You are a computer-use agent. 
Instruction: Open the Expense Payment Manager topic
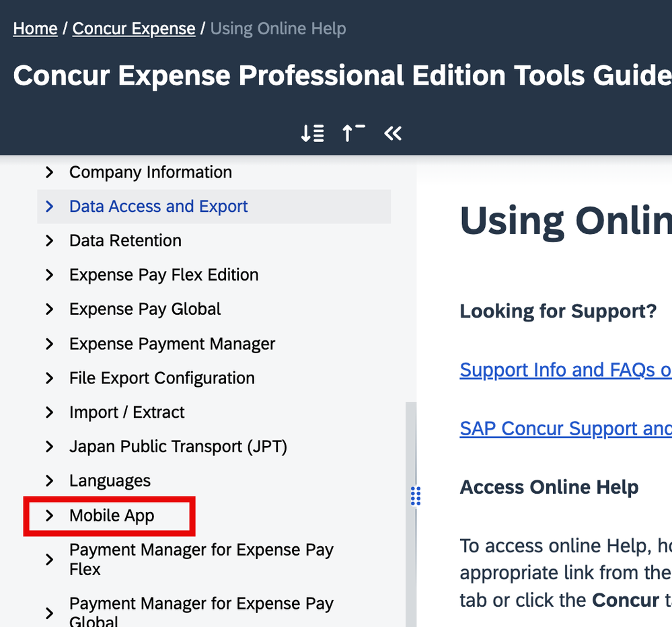coord(172,344)
